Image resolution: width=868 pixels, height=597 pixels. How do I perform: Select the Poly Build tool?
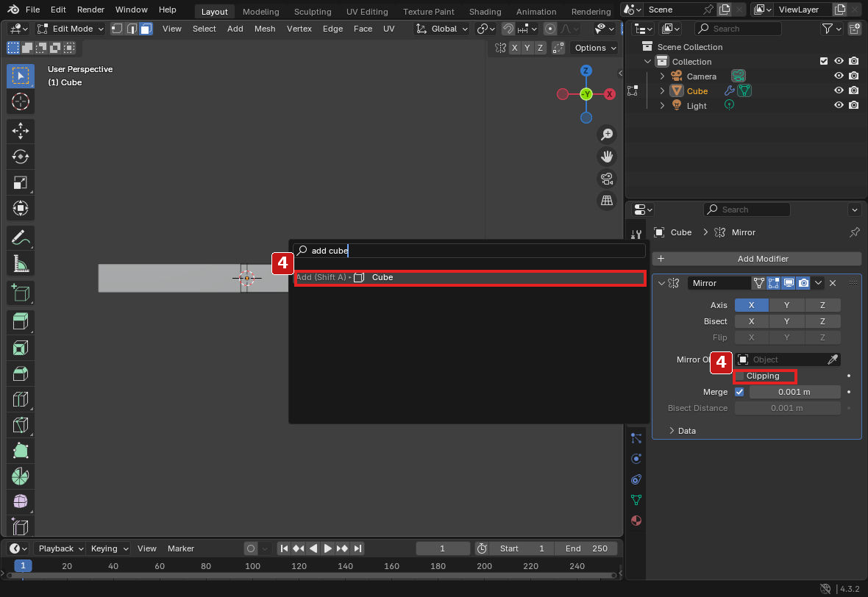21,451
